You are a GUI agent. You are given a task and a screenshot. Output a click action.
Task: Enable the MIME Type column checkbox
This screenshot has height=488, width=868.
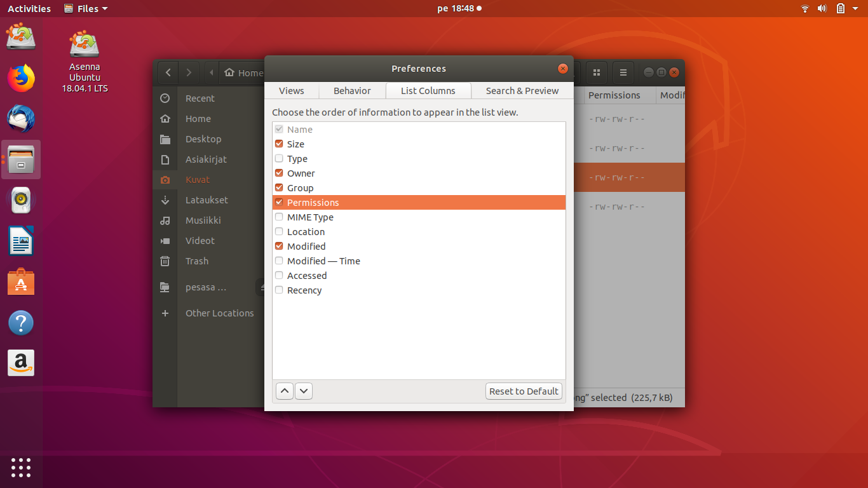pyautogui.click(x=279, y=217)
